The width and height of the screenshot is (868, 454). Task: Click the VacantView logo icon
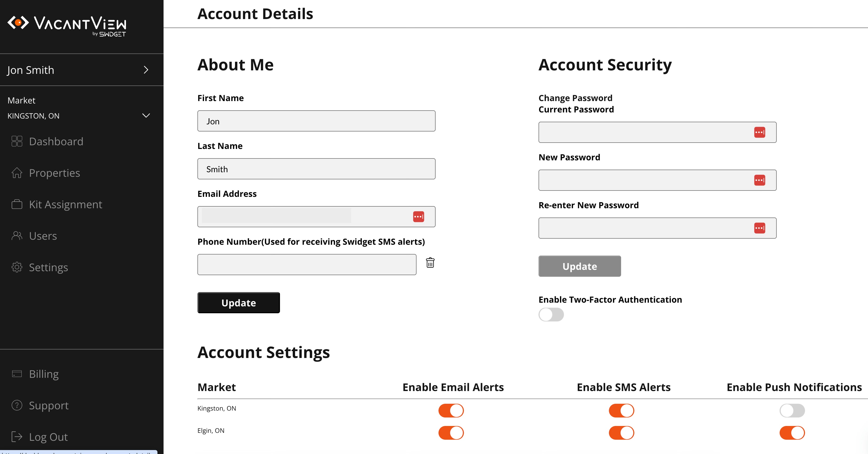coord(18,22)
